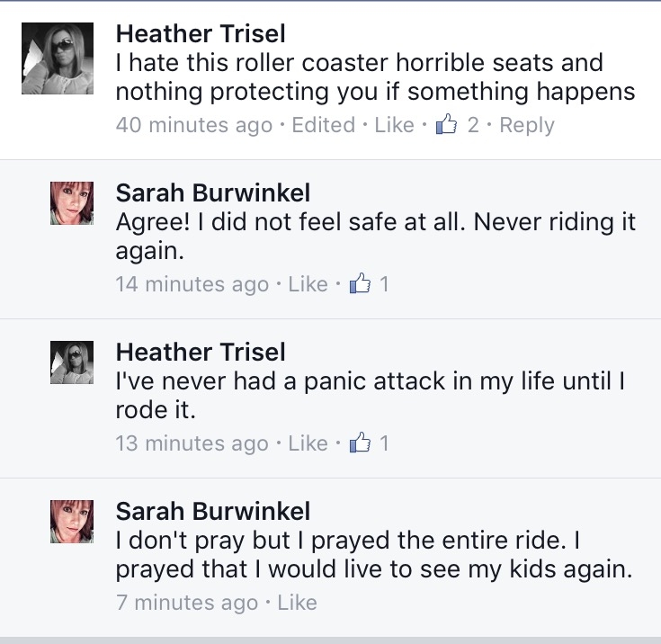Tap the 7 minutes ago timestamp
The width and height of the screenshot is (661, 644).
tap(187, 603)
